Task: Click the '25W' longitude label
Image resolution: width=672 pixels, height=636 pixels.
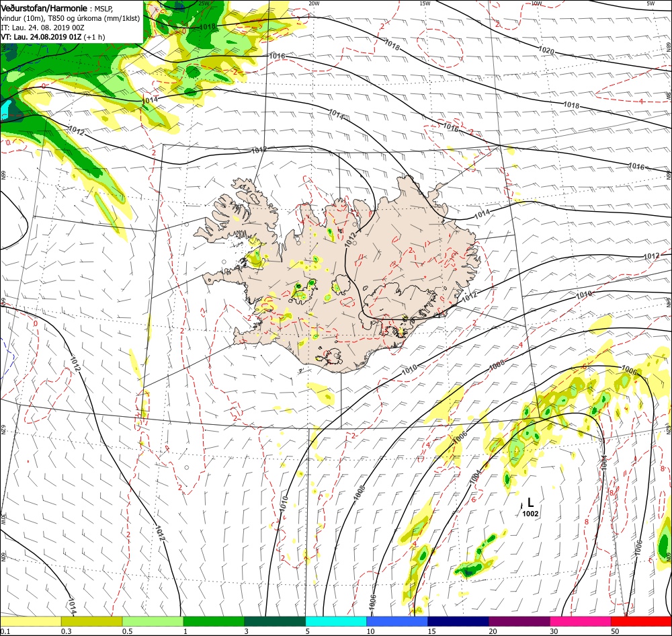Action: click(x=204, y=3)
